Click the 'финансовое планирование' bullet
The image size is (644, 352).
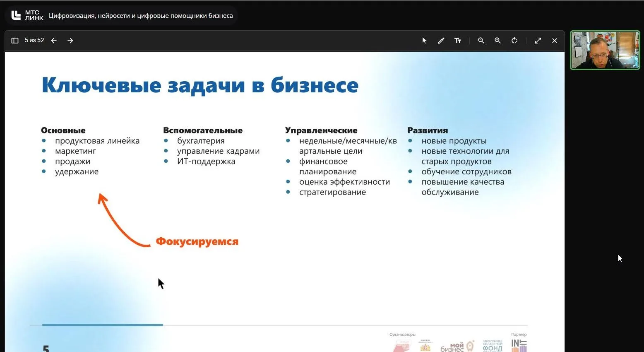point(328,166)
